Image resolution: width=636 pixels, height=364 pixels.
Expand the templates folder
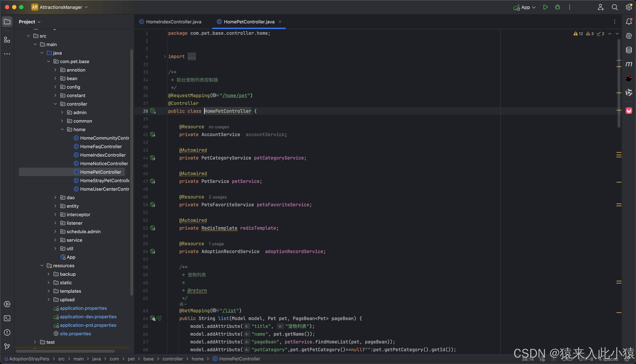(49, 291)
